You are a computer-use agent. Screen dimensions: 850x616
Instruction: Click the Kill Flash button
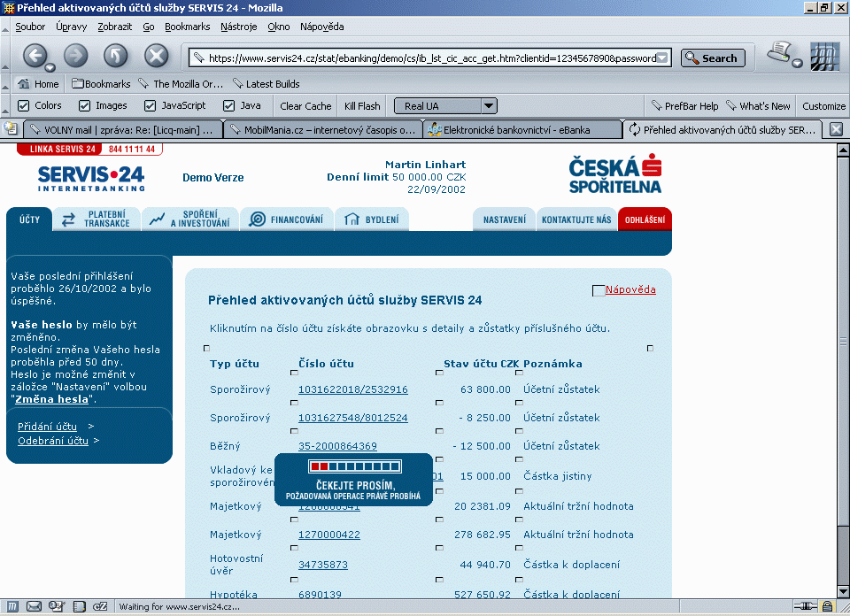(x=362, y=106)
